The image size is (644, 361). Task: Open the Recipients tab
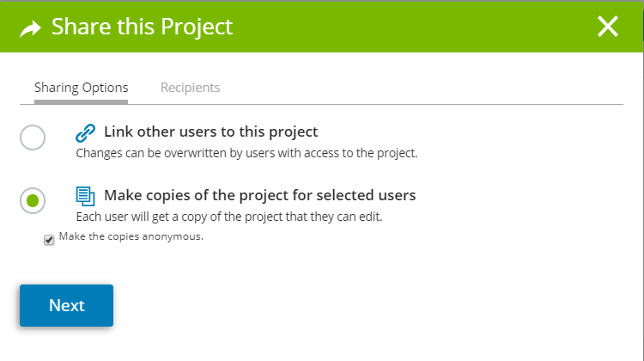click(x=190, y=87)
